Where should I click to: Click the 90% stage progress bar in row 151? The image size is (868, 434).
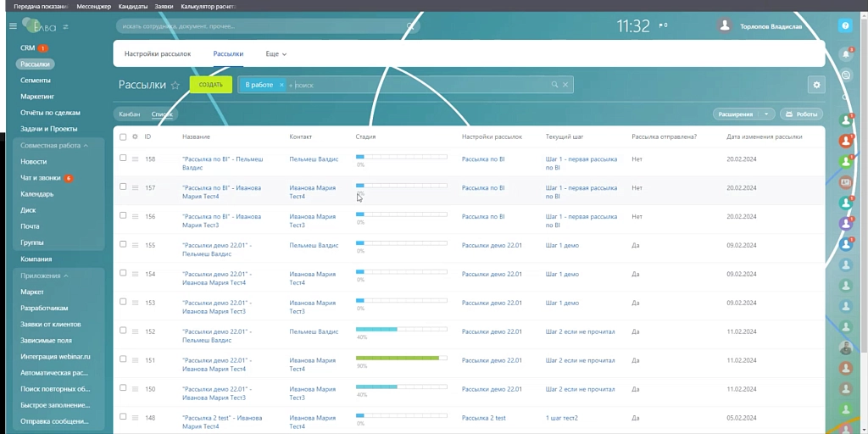tap(401, 359)
